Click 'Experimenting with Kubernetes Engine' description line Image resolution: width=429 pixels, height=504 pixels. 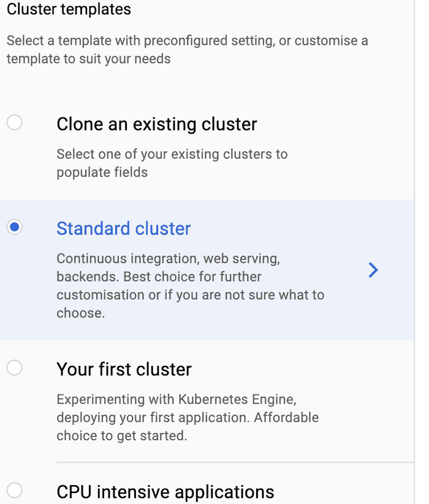coord(176,400)
